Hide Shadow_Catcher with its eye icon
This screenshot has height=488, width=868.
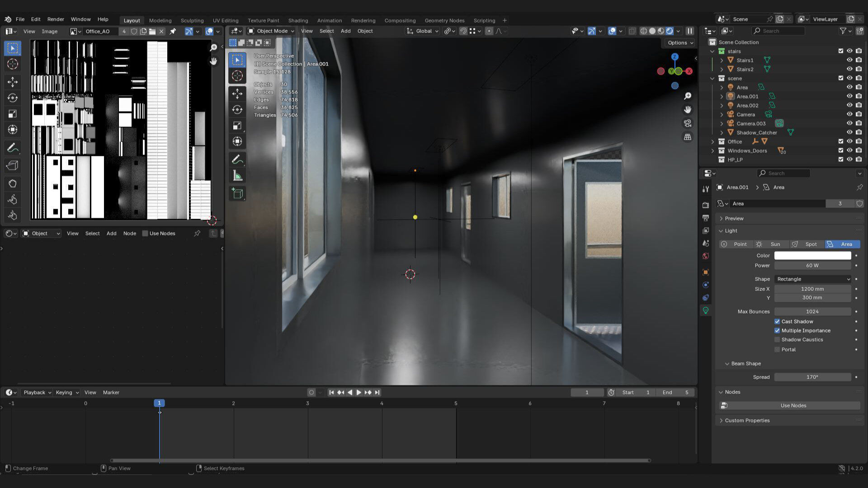click(849, 132)
